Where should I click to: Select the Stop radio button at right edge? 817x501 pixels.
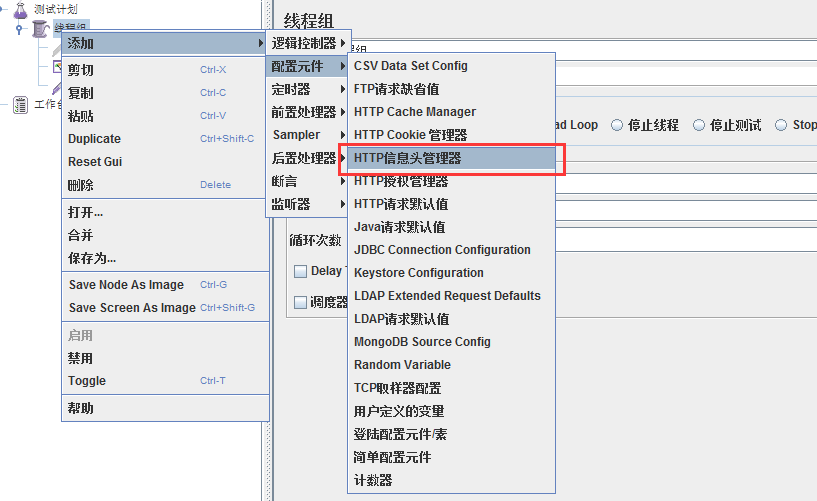tap(781, 125)
